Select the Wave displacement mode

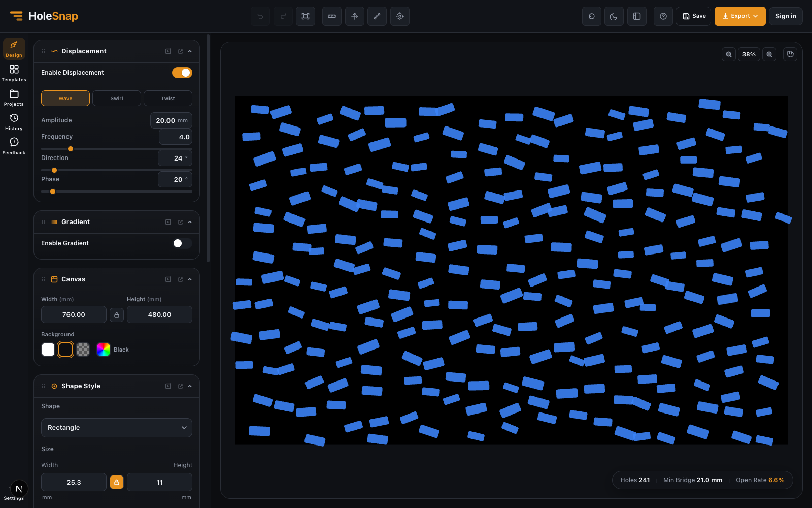point(65,98)
